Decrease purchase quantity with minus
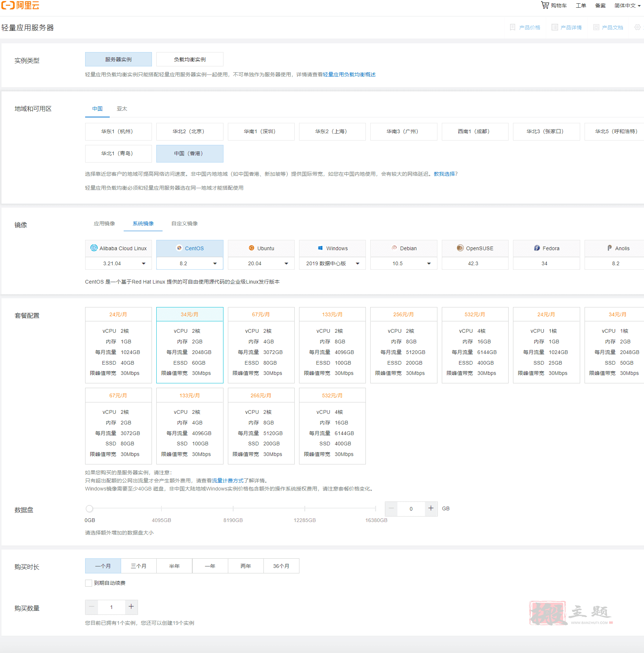 click(91, 607)
